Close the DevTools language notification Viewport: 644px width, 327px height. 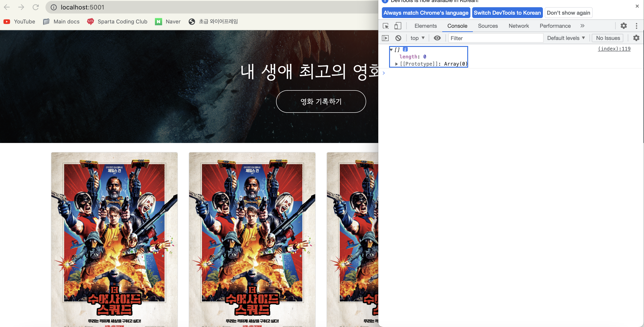(x=637, y=6)
